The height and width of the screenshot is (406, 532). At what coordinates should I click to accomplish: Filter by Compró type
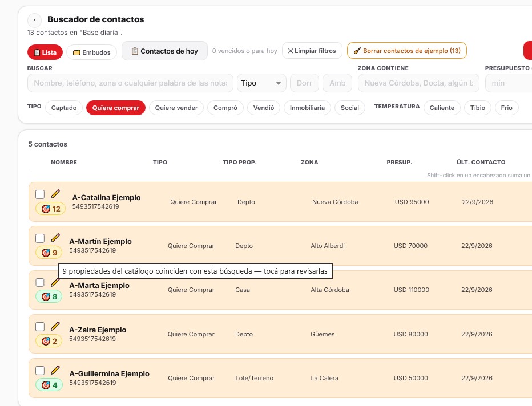coord(225,108)
